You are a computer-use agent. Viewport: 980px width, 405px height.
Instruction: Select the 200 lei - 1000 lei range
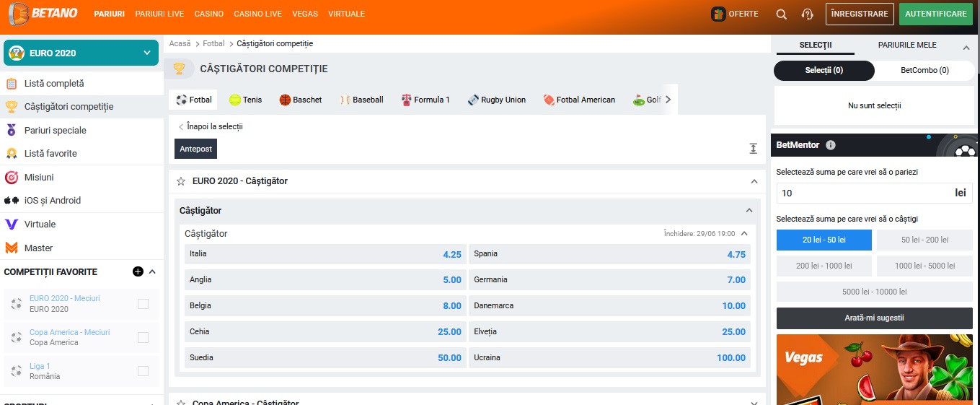[x=824, y=266]
